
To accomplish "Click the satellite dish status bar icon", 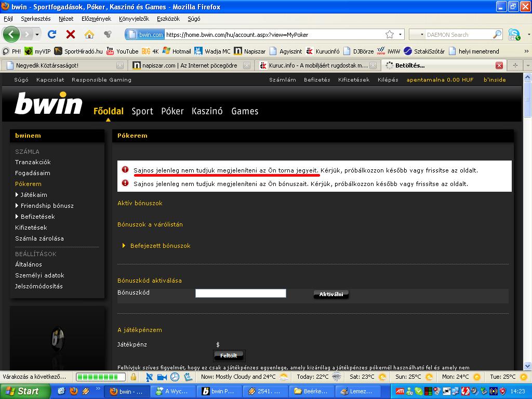I will point(150,377).
